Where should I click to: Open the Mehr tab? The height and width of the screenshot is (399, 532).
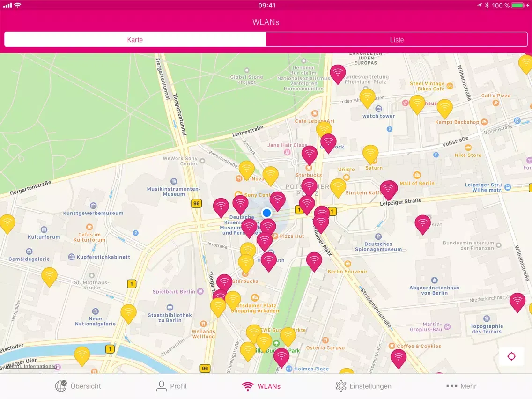[x=461, y=386]
